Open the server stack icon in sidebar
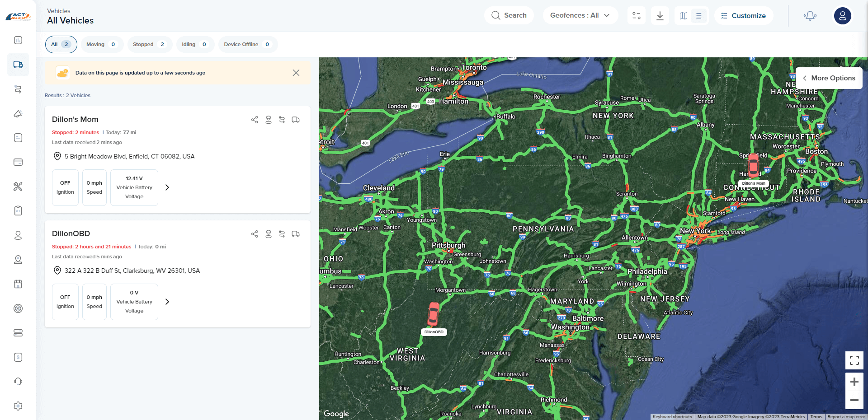The width and height of the screenshot is (868, 420). pos(18,333)
